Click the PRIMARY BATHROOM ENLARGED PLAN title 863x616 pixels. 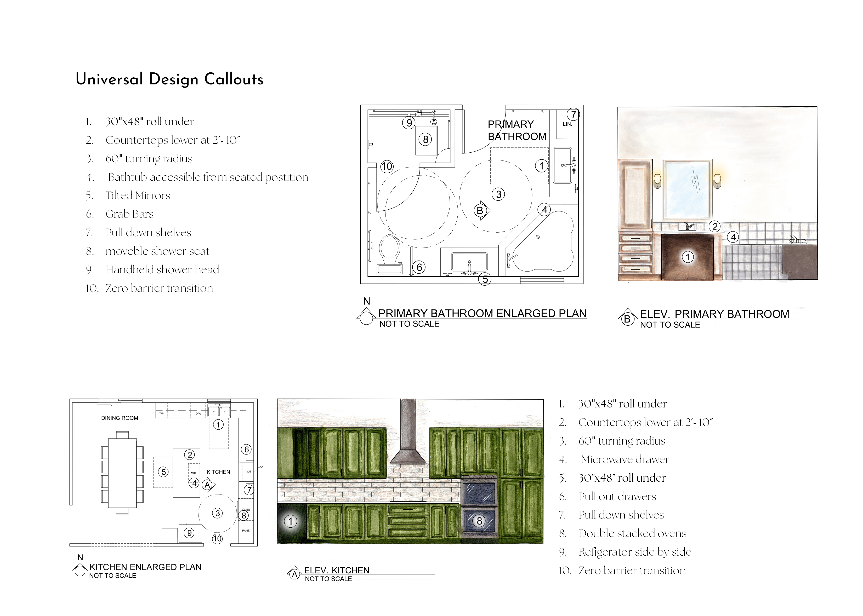[482, 313]
